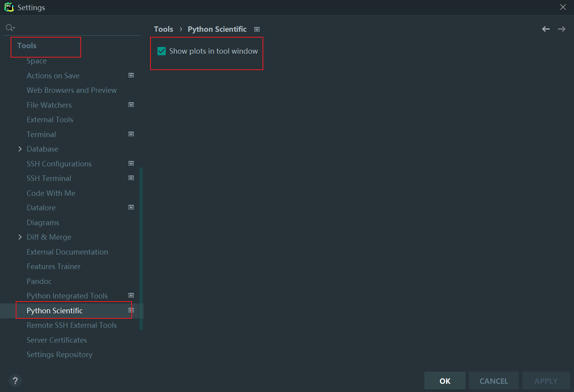Click the PyCharm logo in the title bar

point(8,7)
